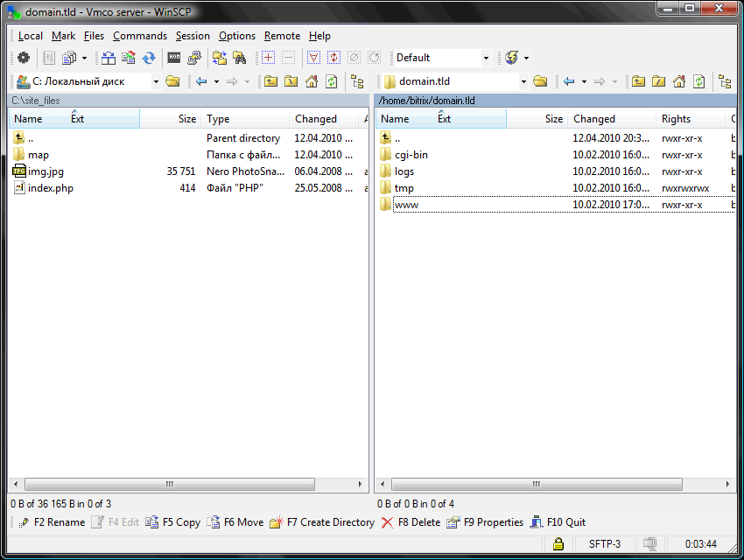Open the Session menu
The image size is (744, 560).
(x=193, y=36)
